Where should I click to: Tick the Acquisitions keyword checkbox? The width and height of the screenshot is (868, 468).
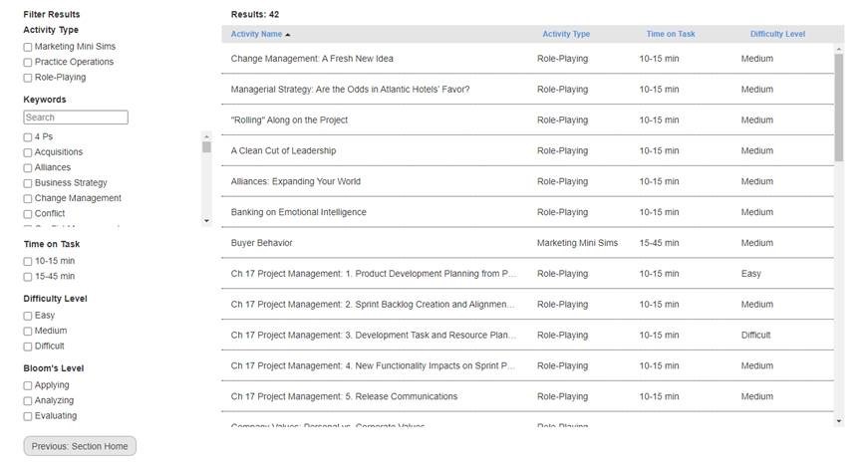28,152
